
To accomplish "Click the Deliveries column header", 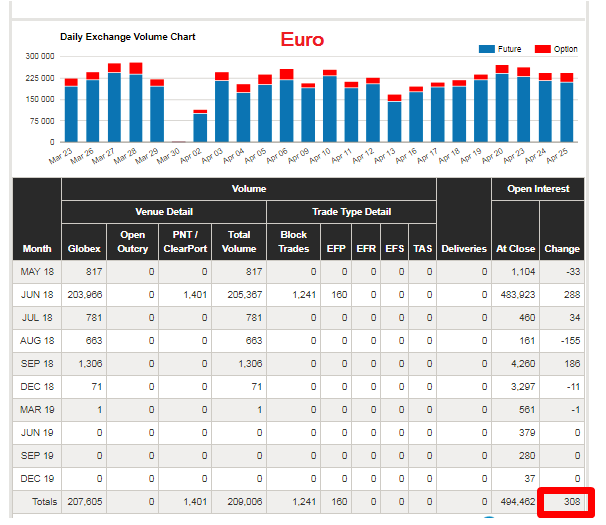I will (x=463, y=248).
